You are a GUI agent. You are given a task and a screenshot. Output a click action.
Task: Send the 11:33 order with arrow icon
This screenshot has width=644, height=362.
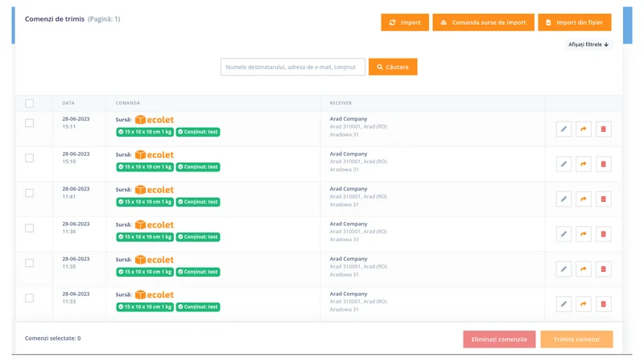(x=583, y=304)
